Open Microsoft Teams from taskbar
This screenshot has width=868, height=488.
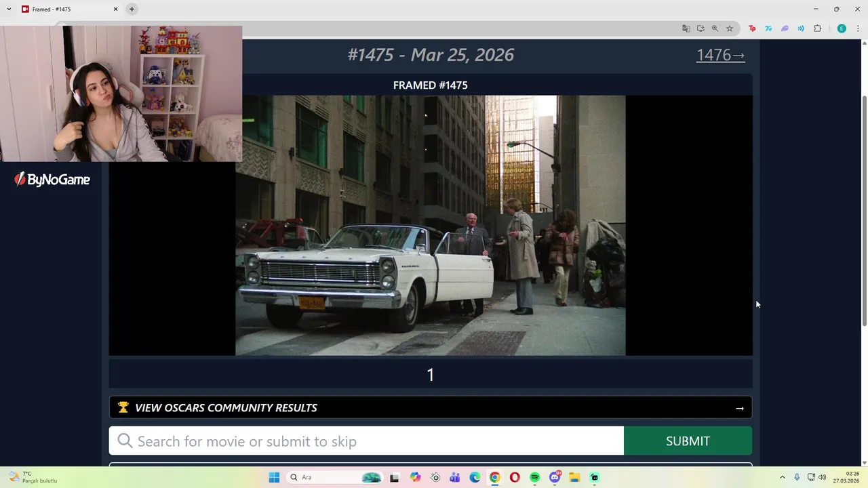click(x=455, y=477)
